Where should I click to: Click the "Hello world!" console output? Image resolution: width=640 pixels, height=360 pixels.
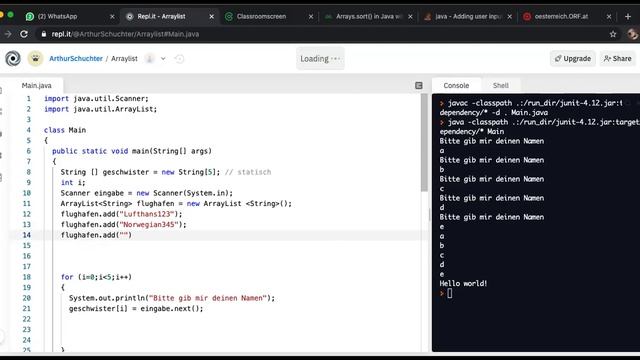pos(463,283)
